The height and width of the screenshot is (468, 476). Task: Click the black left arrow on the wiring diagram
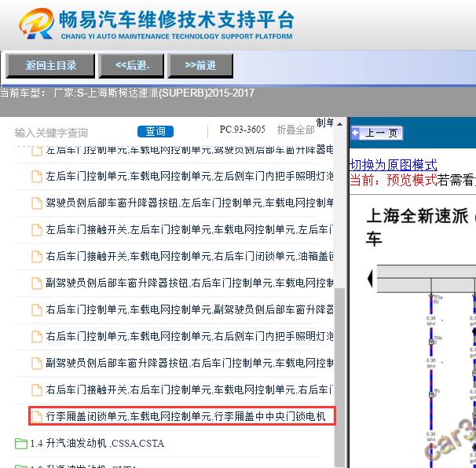[370, 279]
